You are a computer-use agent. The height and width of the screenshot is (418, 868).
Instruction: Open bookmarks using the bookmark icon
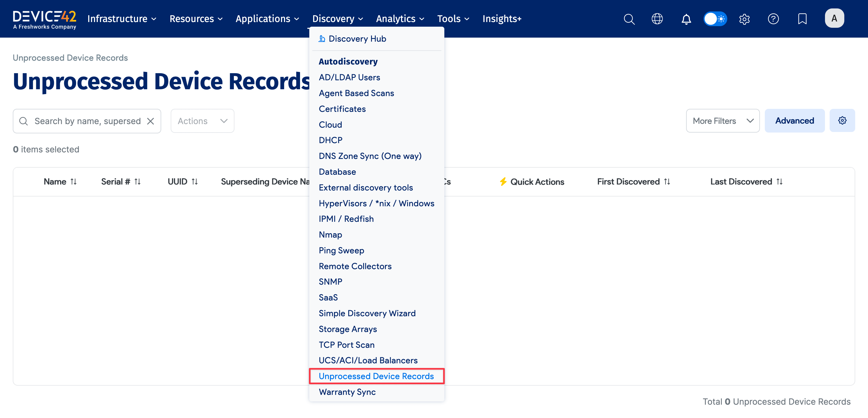pos(802,19)
